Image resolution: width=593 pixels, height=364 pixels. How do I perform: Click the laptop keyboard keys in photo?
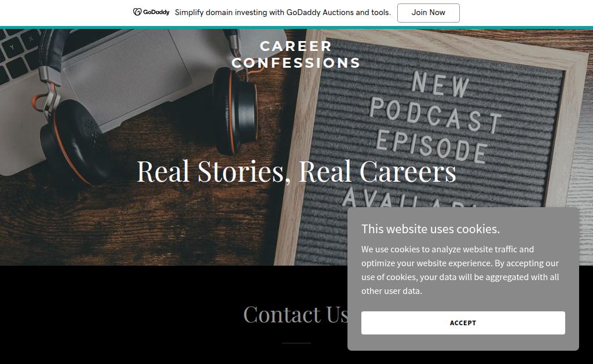pyautogui.click(x=19, y=53)
